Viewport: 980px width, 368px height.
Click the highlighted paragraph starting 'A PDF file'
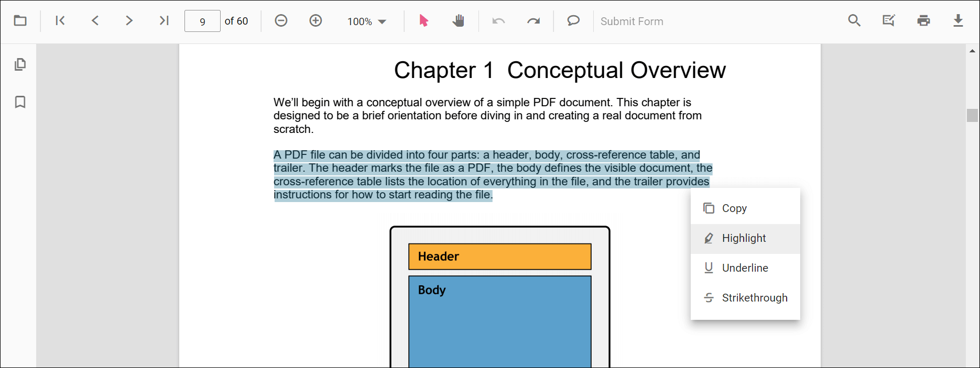[x=493, y=175]
